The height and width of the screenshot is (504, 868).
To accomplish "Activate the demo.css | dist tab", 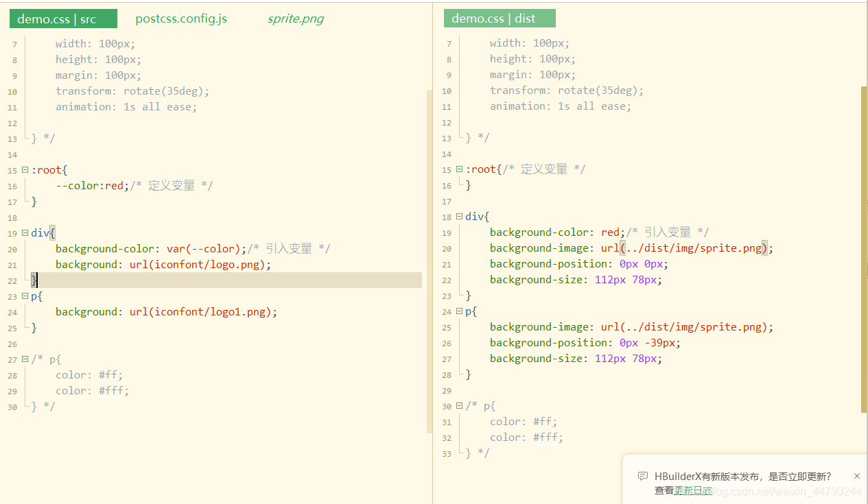I will coord(500,19).
